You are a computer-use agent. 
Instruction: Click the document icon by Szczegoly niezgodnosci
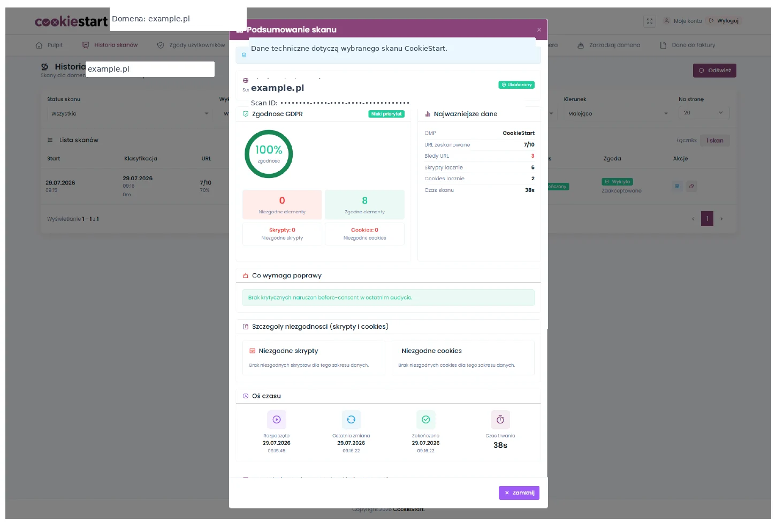[246, 327]
